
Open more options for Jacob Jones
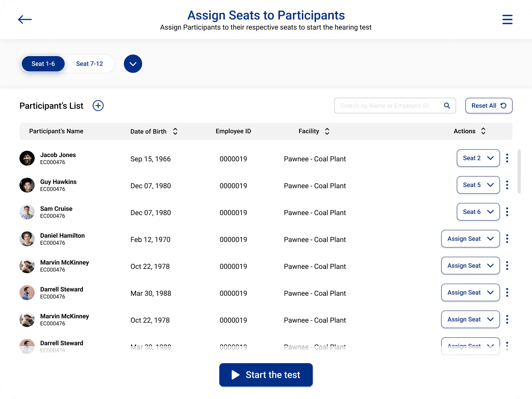coord(507,158)
